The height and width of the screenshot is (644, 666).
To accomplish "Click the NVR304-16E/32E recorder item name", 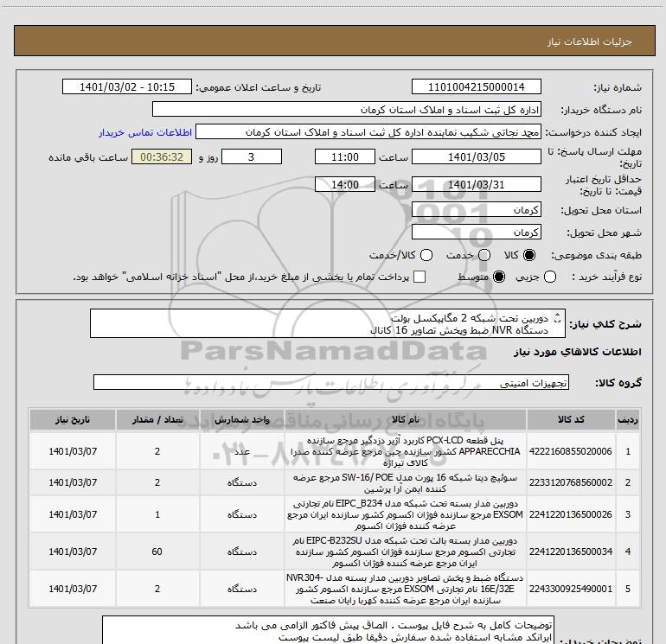I will (x=405, y=589).
